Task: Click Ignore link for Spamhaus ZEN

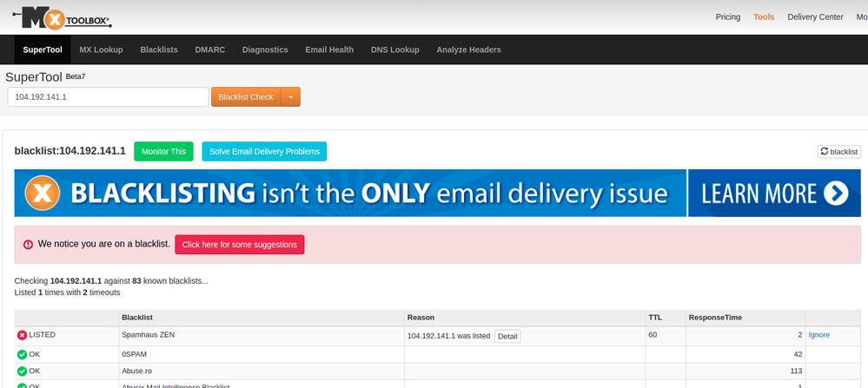Action: click(818, 334)
